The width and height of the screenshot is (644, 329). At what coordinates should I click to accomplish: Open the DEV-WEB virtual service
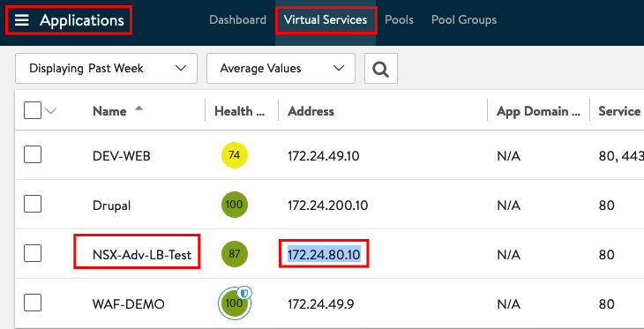point(122,156)
